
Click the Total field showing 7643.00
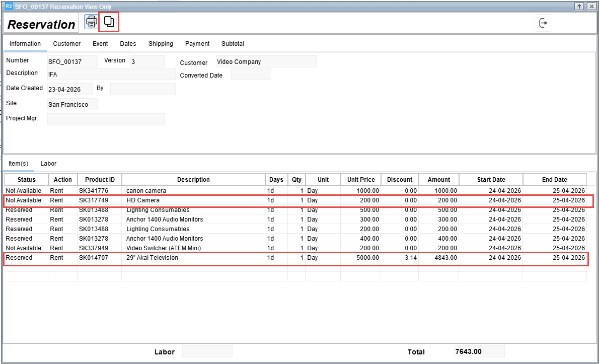coord(479,351)
